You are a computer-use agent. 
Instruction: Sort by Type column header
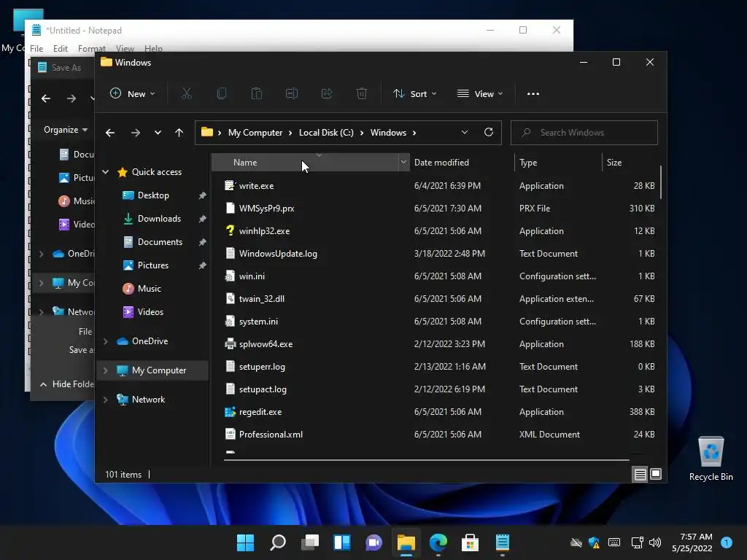pos(558,163)
